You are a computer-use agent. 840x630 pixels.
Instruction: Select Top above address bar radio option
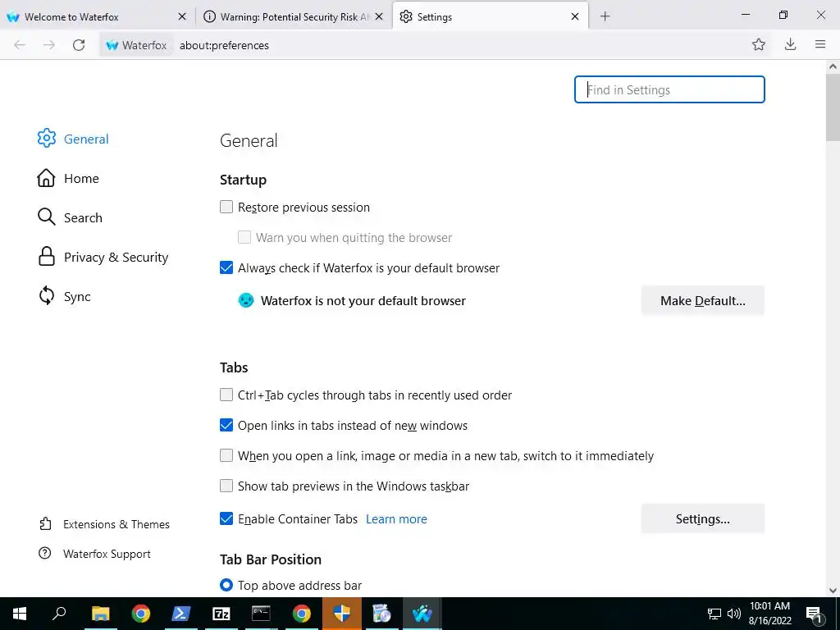click(x=226, y=585)
